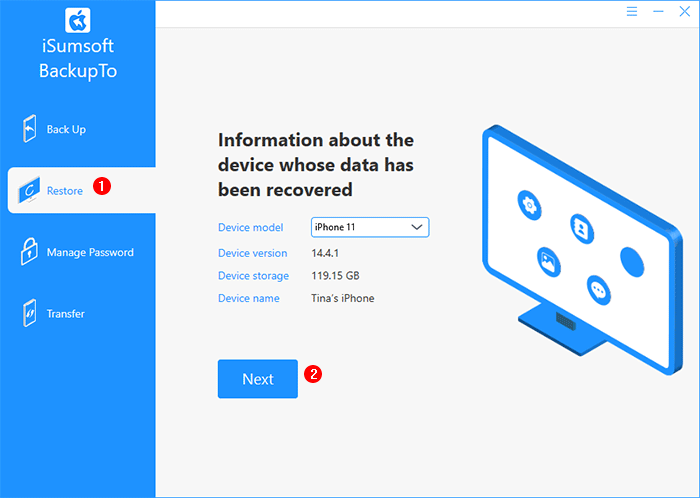The height and width of the screenshot is (498, 700).
Task: Expand the Device model dropdown arrow
Action: coord(417,227)
